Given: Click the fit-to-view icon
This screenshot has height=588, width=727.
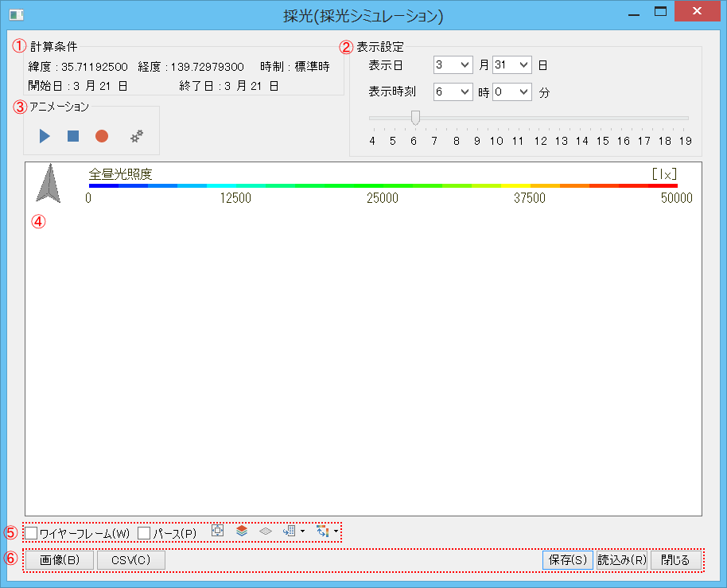Looking at the screenshot, I should coord(218,532).
